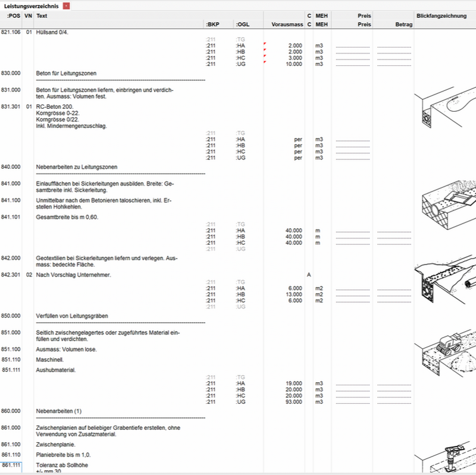Select the Hüllsand 0/4 position text
Screen dimensions: 476x475
coord(52,32)
